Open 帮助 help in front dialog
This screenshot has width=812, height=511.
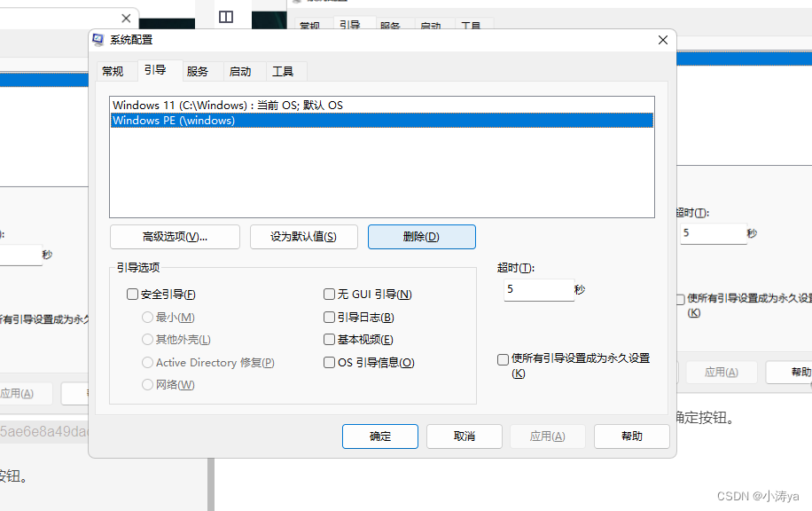point(632,436)
